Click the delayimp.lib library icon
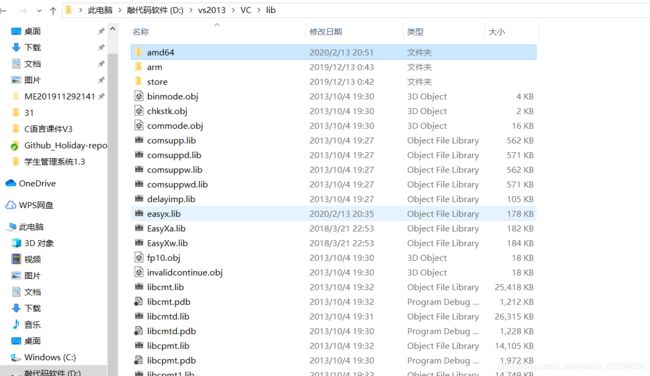 pyautogui.click(x=139, y=199)
